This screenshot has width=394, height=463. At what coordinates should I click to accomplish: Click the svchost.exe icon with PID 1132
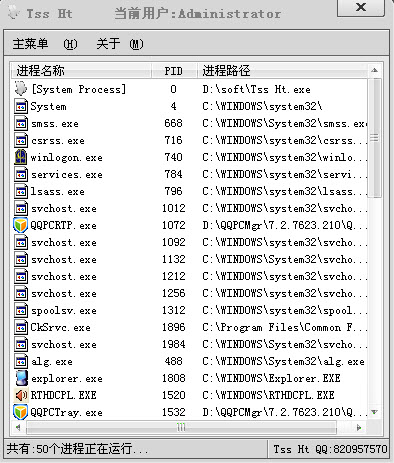click(21, 259)
